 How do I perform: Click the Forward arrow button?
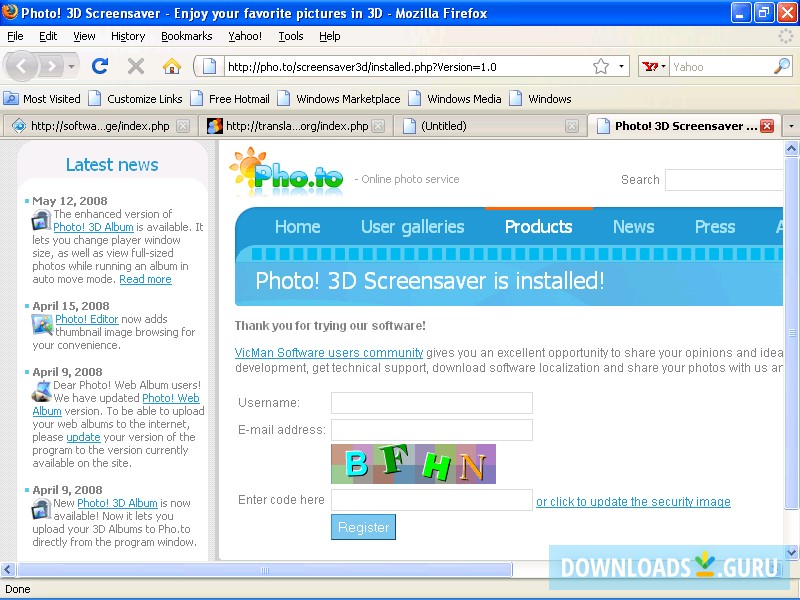[52, 66]
